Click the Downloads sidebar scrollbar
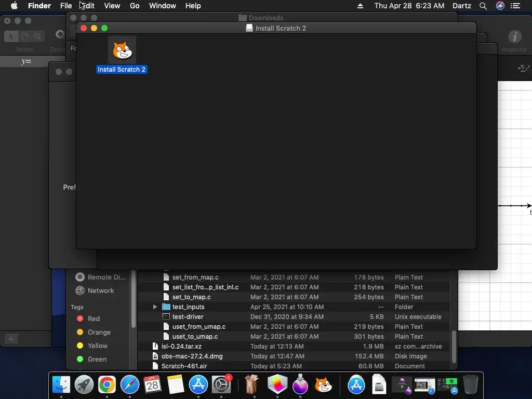532x399 pixels. tap(134, 299)
